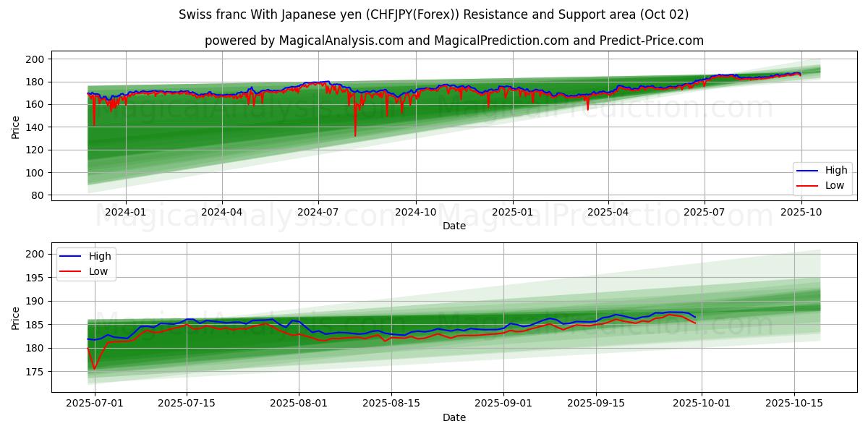Click the 80 tick on the top price axis
The image size is (868, 434).
tap(35, 195)
